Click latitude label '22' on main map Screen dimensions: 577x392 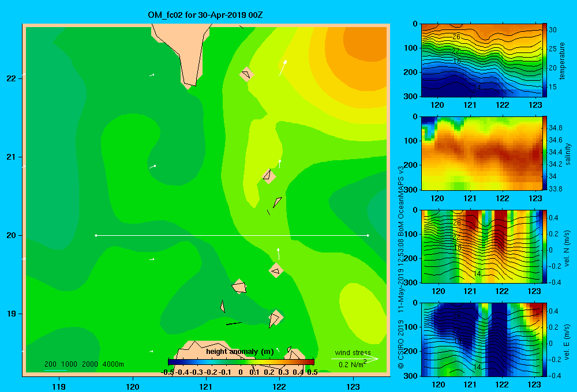(x=12, y=78)
